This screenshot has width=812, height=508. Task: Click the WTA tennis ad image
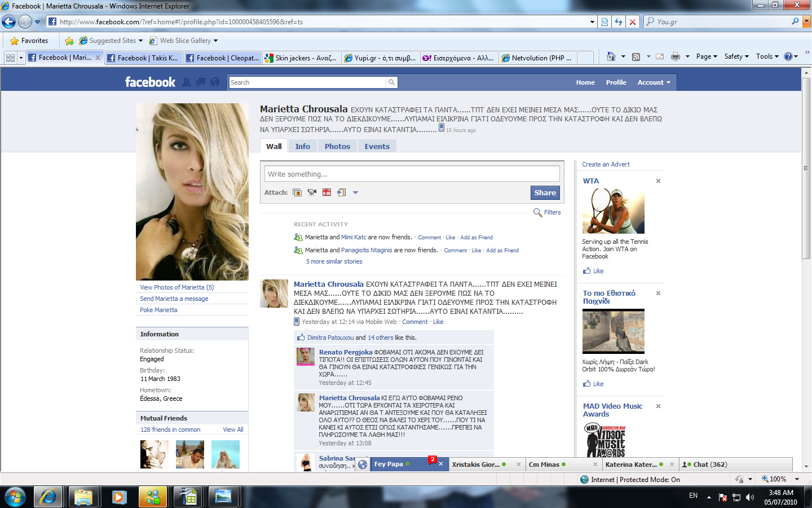pyautogui.click(x=614, y=211)
